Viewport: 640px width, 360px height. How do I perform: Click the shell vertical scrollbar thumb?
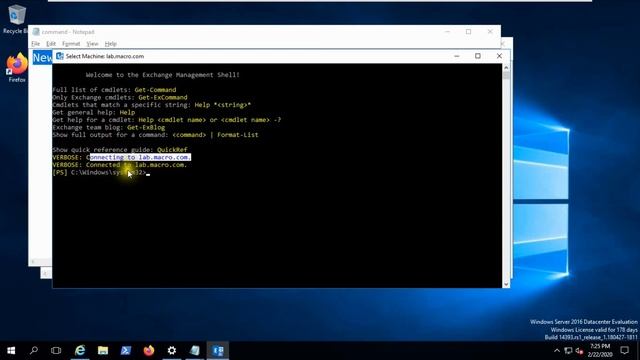(506, 75)
